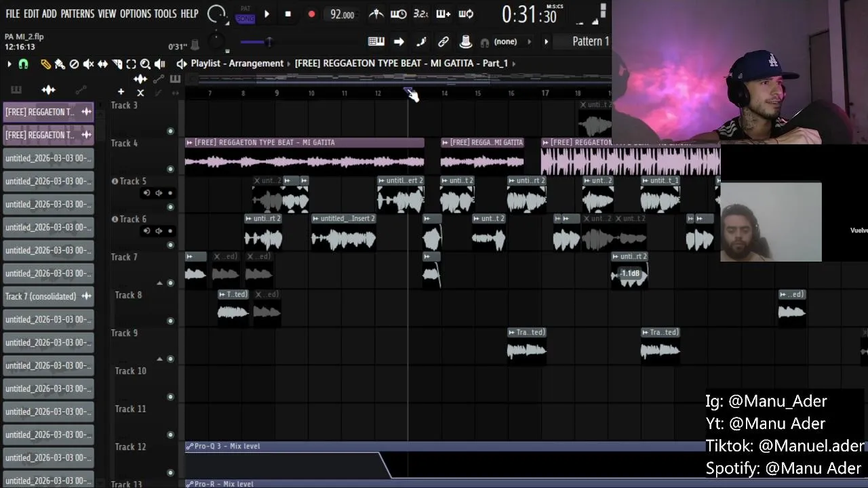868x488 pixels.
Task: Click the FREE REGGAETON Part_1 breadcrumb
Action: [x=401, y=63]
